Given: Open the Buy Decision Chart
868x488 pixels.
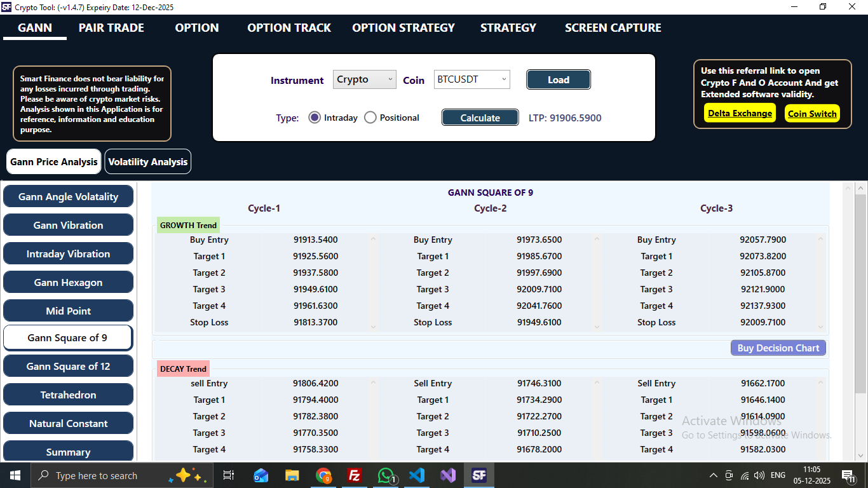Looking at the screenshot, I should pos(778,348).
